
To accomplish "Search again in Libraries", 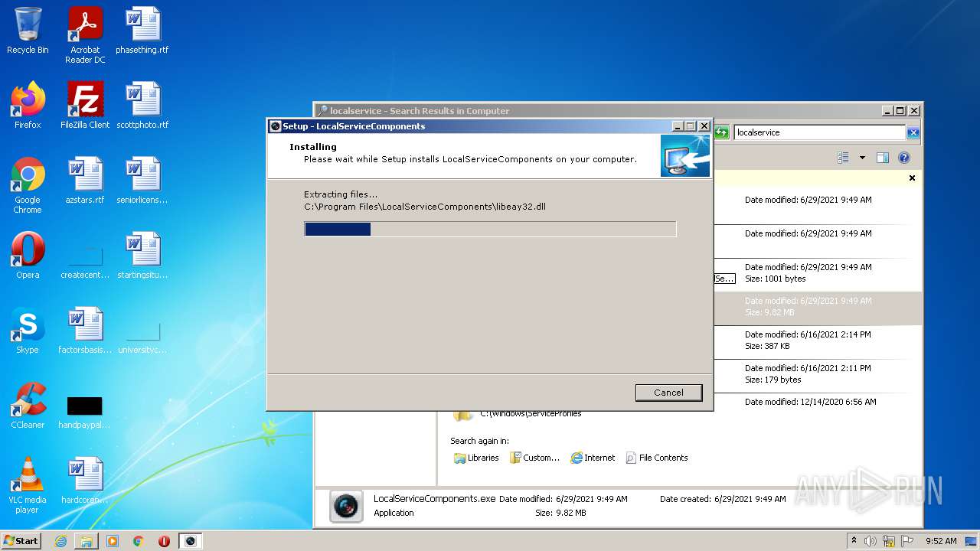I will point(476,458).
